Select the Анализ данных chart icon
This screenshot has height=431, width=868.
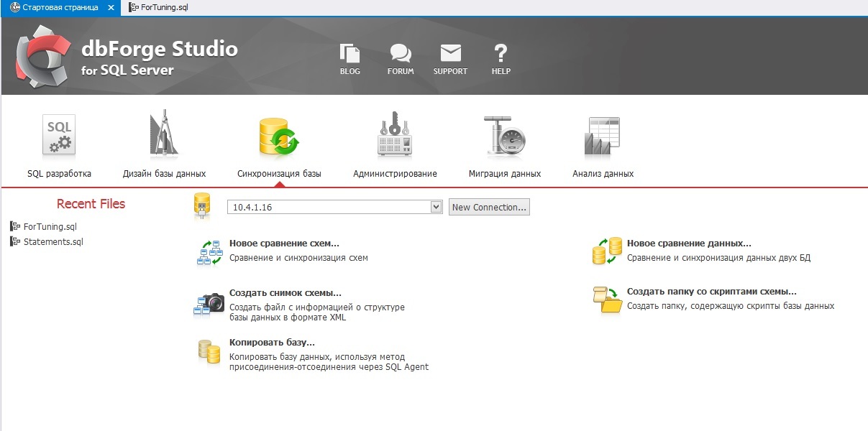[602, 136]
